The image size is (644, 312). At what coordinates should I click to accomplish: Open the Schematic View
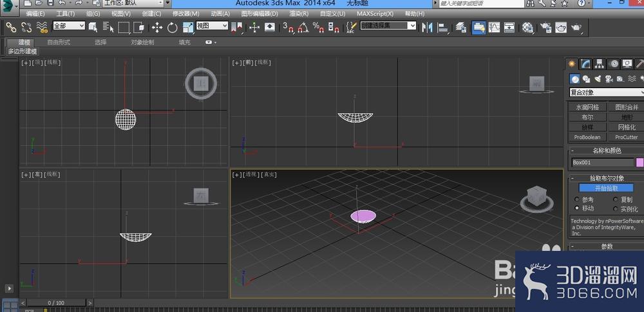tap(509, 28)
